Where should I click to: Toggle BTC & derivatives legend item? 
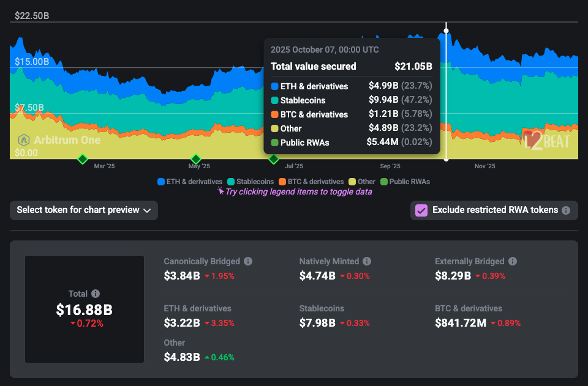coord(311,182)
